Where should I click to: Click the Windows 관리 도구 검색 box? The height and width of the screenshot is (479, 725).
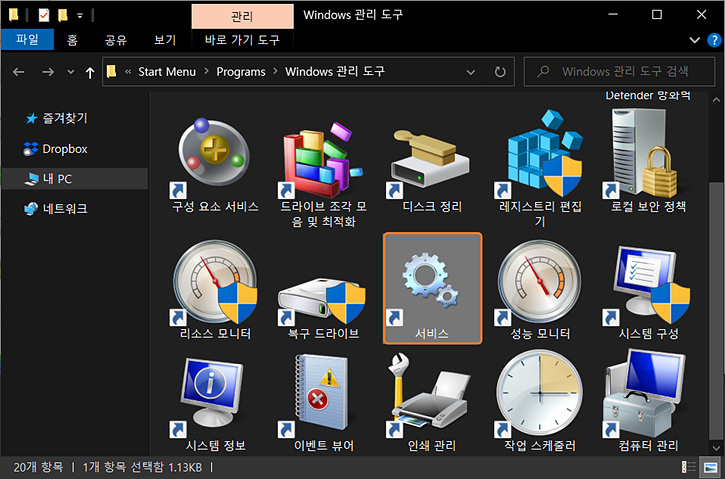tap(619, 72)
